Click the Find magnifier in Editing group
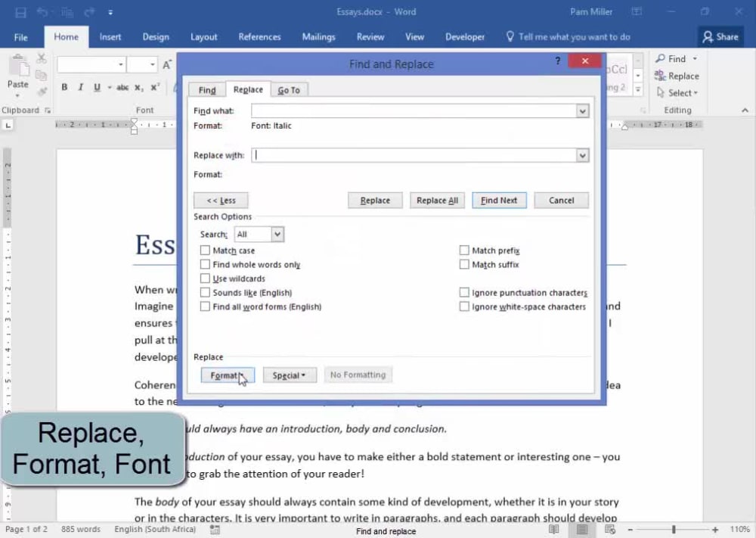Viewport: 756px width, 538px height. coord(671,59)
